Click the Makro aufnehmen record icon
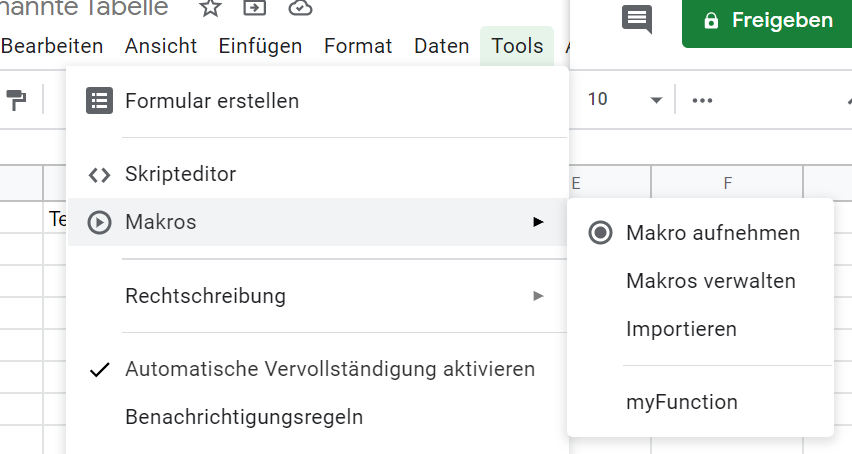The width and height of the screenshot is (852, 454). 600,233
